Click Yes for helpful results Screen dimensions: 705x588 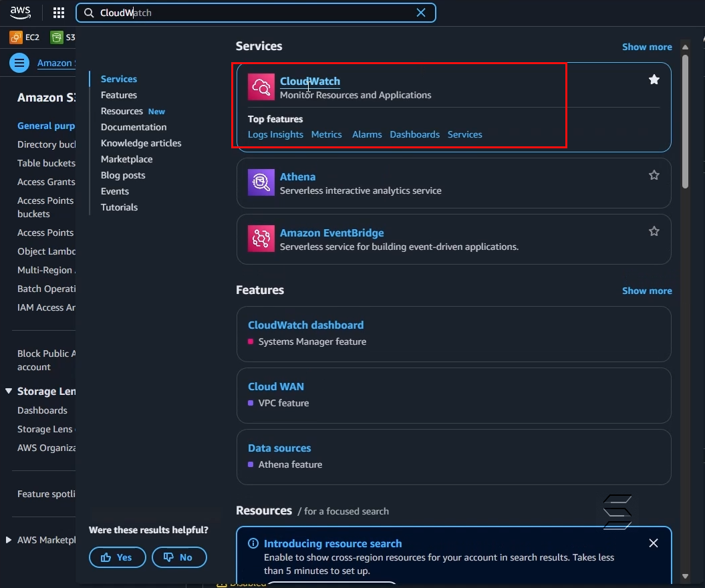pos(118,557)
